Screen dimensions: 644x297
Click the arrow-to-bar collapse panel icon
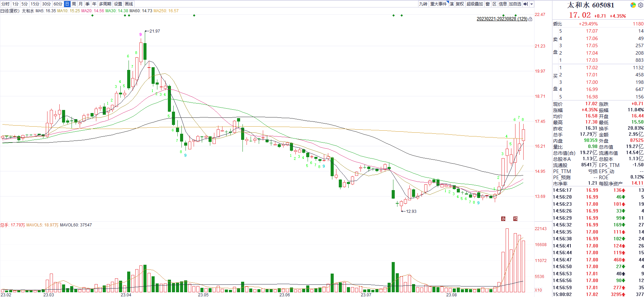pos(526,4)
